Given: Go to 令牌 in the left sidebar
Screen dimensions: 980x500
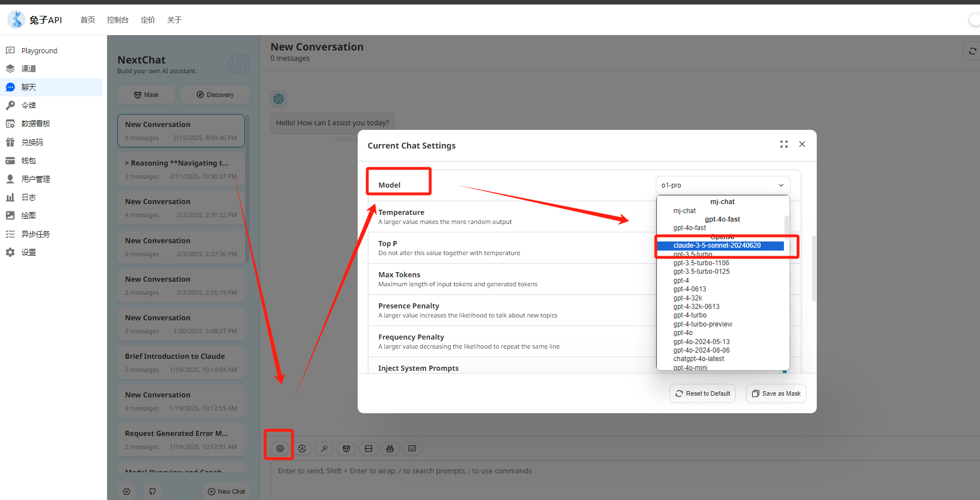Looking at the screenshot, I should 29,105.
